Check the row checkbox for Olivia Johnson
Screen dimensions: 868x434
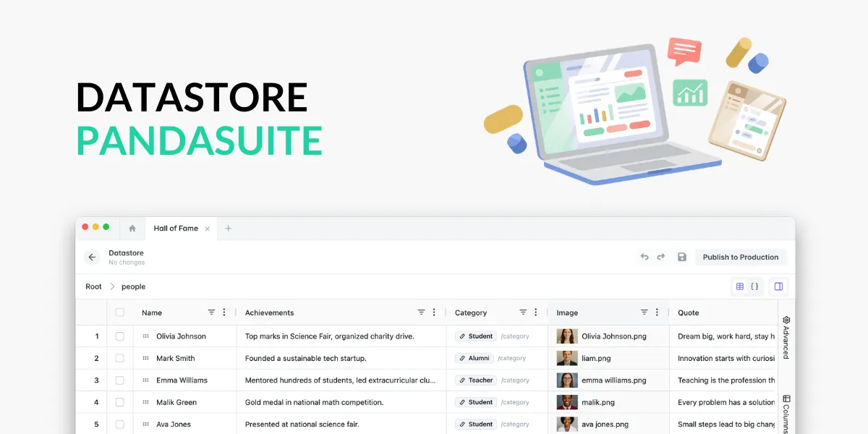coord(120,336)
